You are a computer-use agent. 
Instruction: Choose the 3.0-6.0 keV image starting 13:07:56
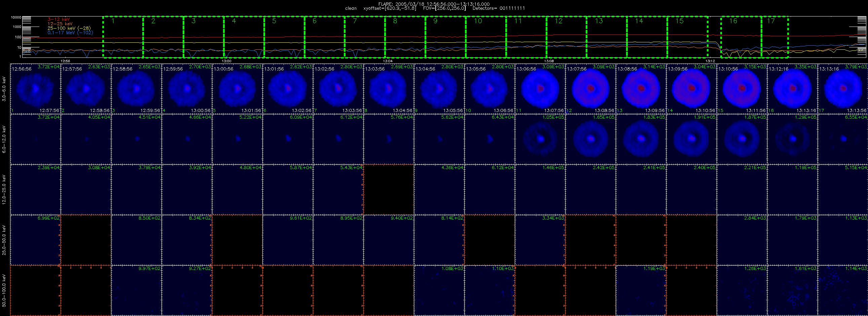pos(591,88)
